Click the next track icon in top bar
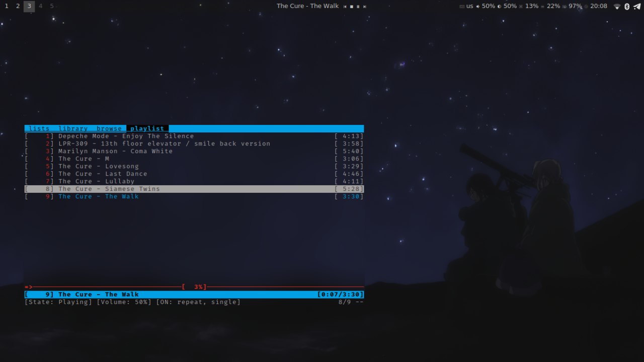 [x=365, y=7]
